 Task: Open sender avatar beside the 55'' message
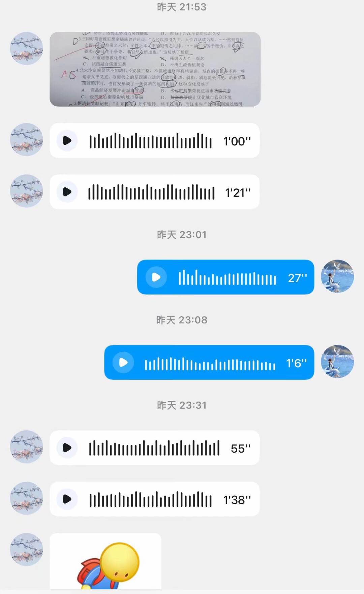click(27, 447)
